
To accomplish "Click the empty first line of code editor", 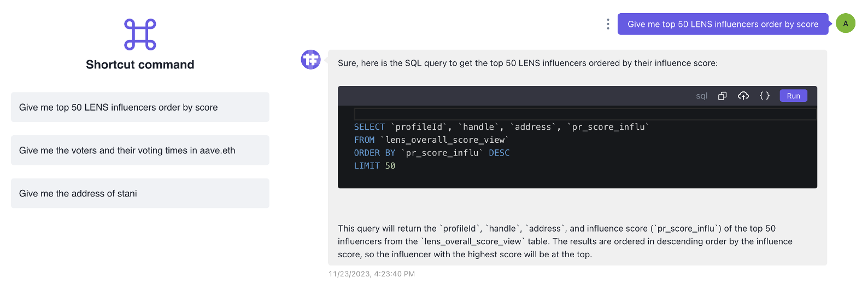I will coord(585,114).
